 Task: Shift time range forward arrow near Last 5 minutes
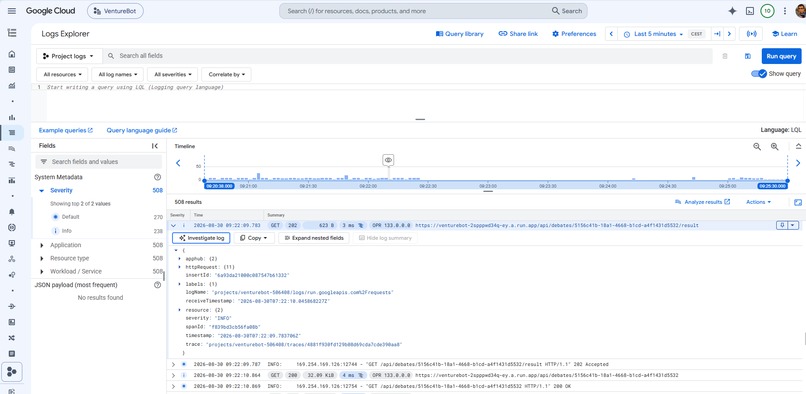coord(729,34)
